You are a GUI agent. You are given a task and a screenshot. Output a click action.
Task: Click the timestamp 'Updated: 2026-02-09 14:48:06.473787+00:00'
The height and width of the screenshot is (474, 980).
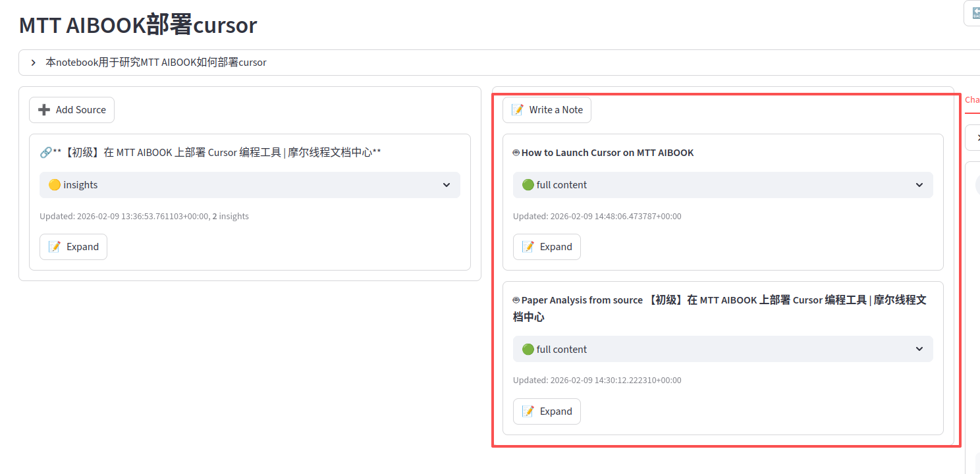pyautogui.click(x=597, y=216)
